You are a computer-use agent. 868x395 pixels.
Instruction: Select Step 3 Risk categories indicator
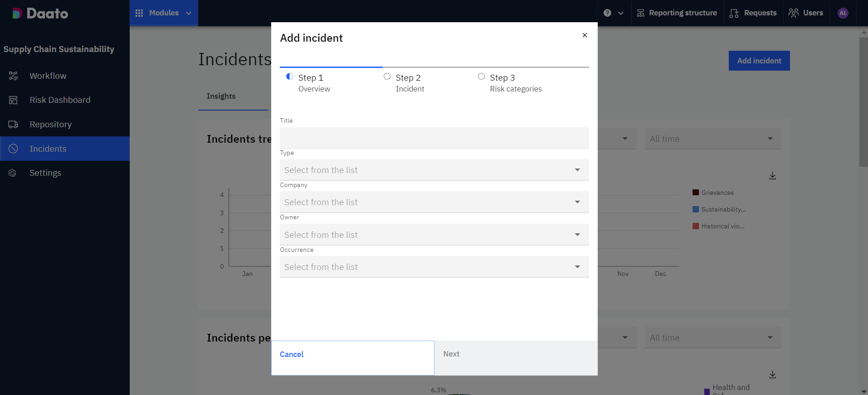[481, 77]
